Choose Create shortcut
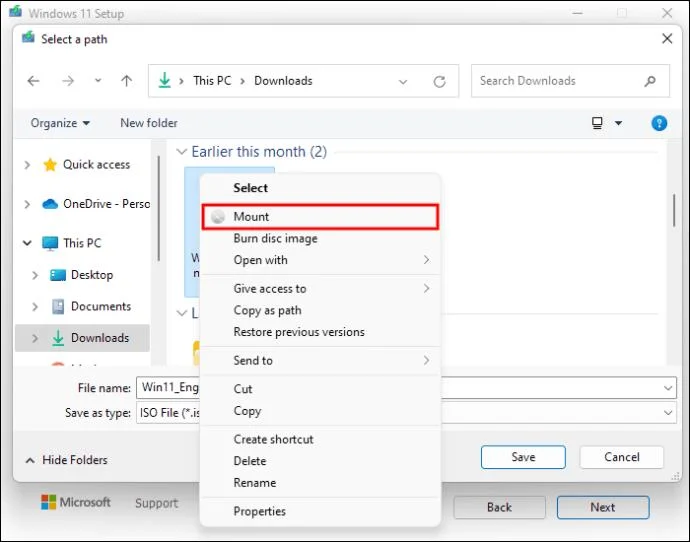 [320, 439]
